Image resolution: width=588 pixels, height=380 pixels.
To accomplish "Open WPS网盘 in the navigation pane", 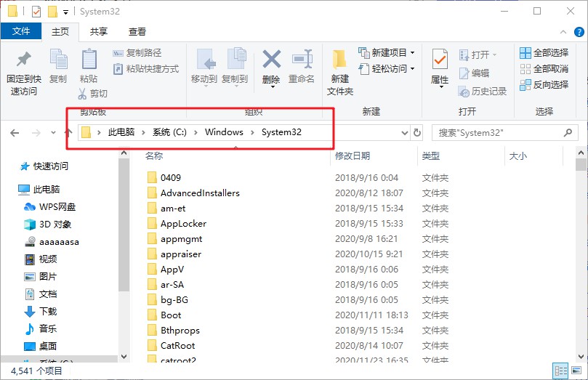I will [x=50, y=207].
